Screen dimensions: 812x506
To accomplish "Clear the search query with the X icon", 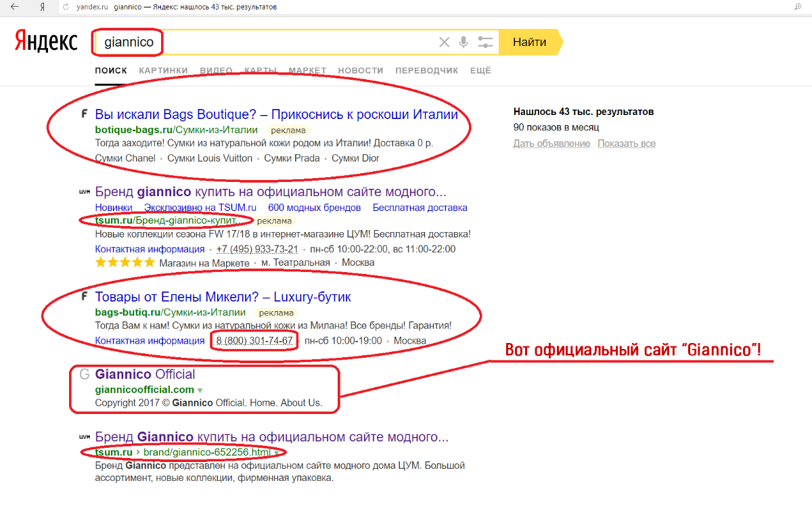I will (x=444, y=43).
